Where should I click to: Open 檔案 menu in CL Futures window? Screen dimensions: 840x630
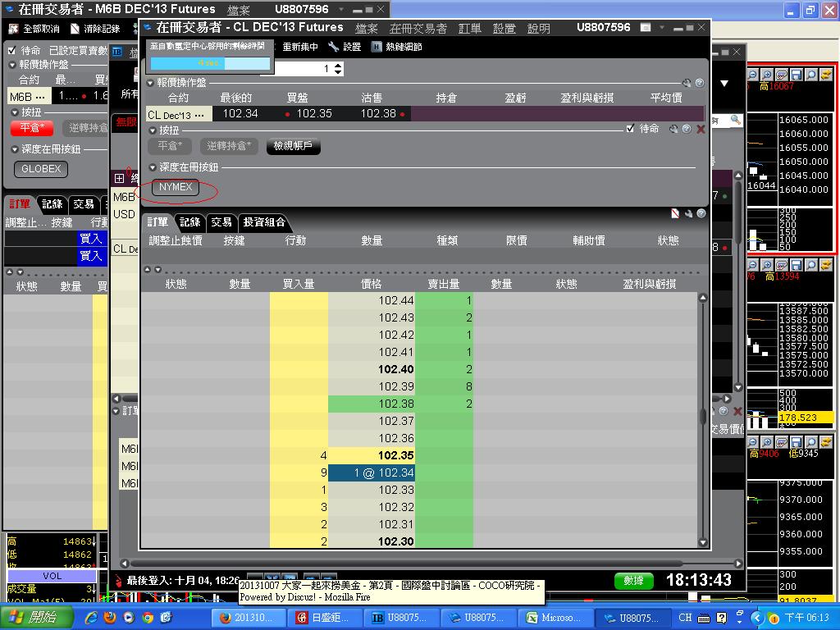(x=367, y=29)
